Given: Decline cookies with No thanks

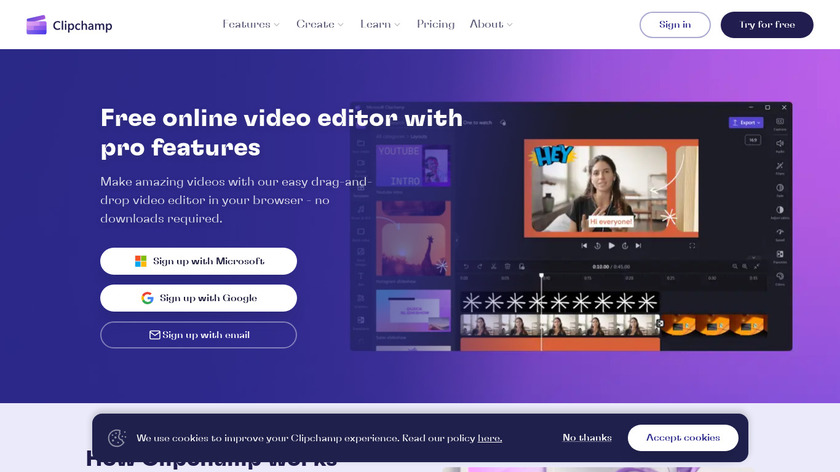Looking at the screenshot, I should (x=587, y=438).
